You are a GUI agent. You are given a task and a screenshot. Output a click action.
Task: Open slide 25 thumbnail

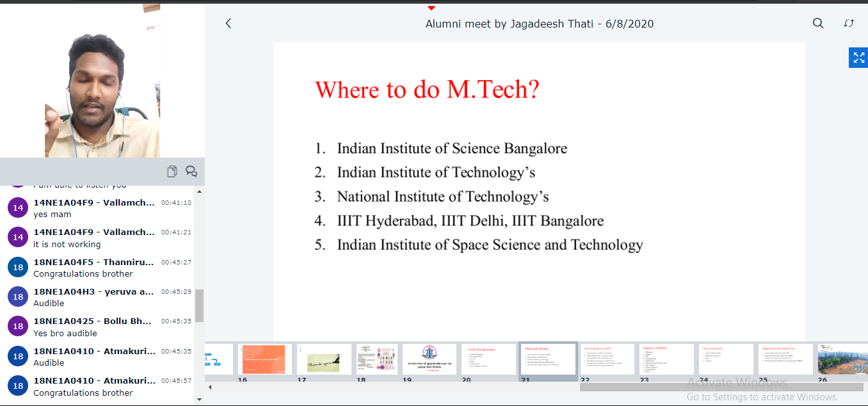[x=785, y=359]
